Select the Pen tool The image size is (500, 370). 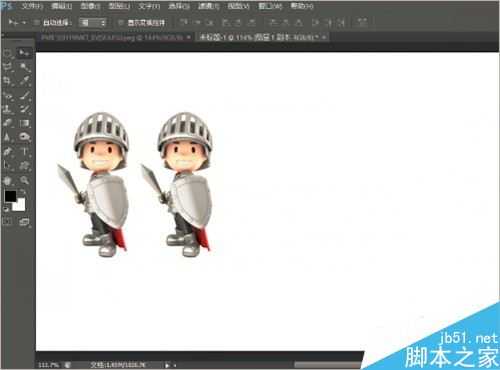(x=7, y=152)
